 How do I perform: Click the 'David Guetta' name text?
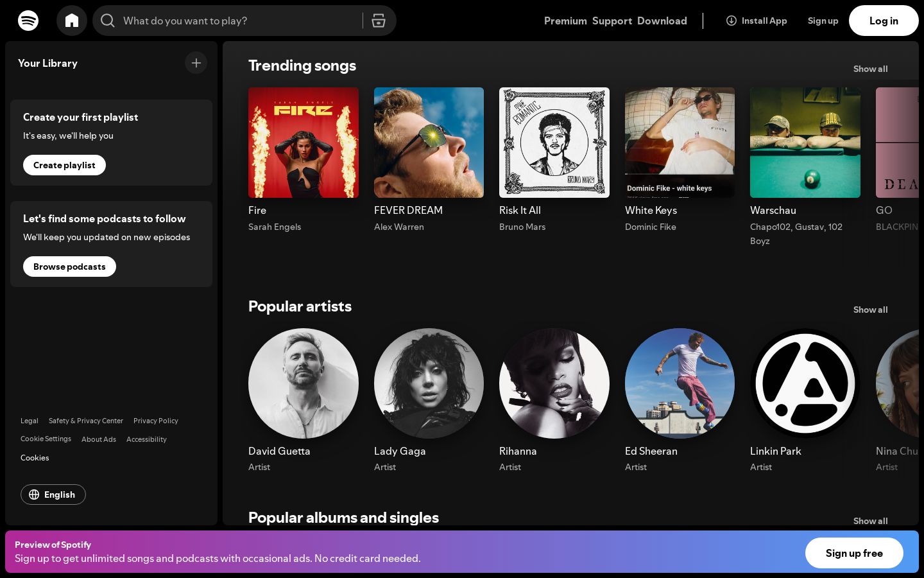click(279, 451)
